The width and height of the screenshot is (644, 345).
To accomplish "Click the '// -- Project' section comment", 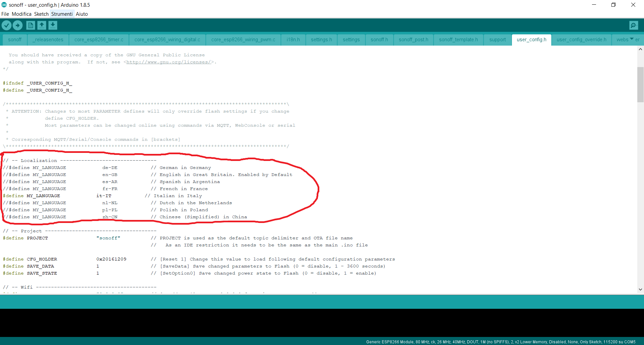I will pos(79,231).
